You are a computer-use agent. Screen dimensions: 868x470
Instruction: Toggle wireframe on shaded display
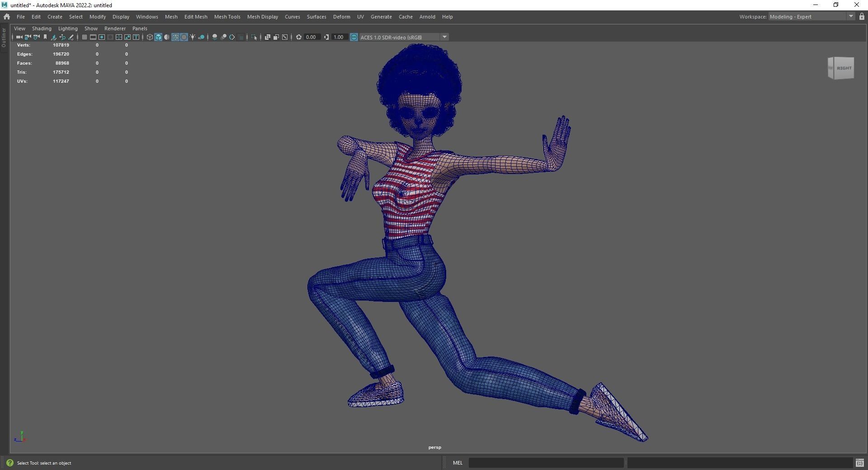(175, 37)
